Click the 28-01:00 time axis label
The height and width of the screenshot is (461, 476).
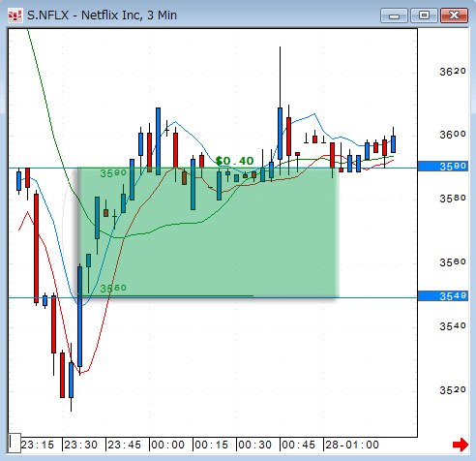pos(352,445)
